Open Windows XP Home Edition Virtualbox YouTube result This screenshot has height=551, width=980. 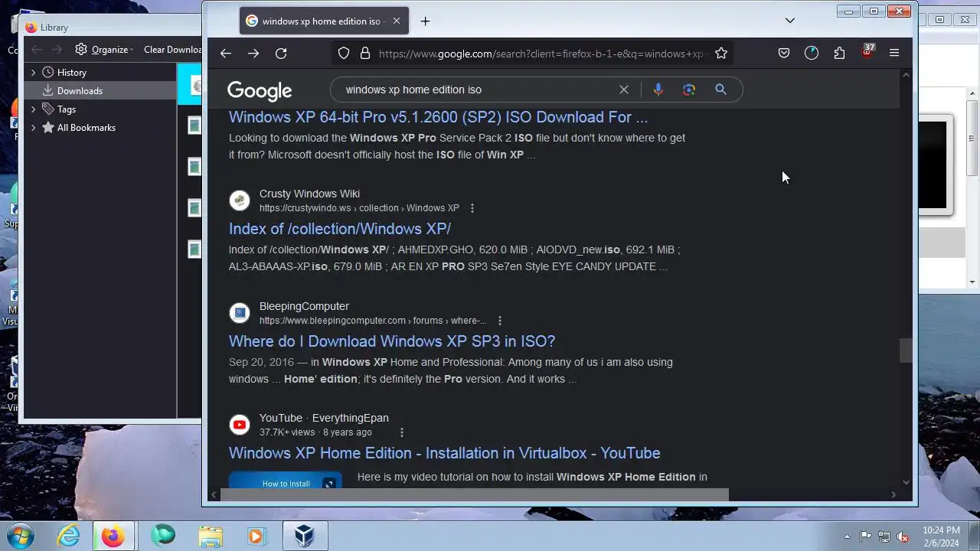[444, 453]
